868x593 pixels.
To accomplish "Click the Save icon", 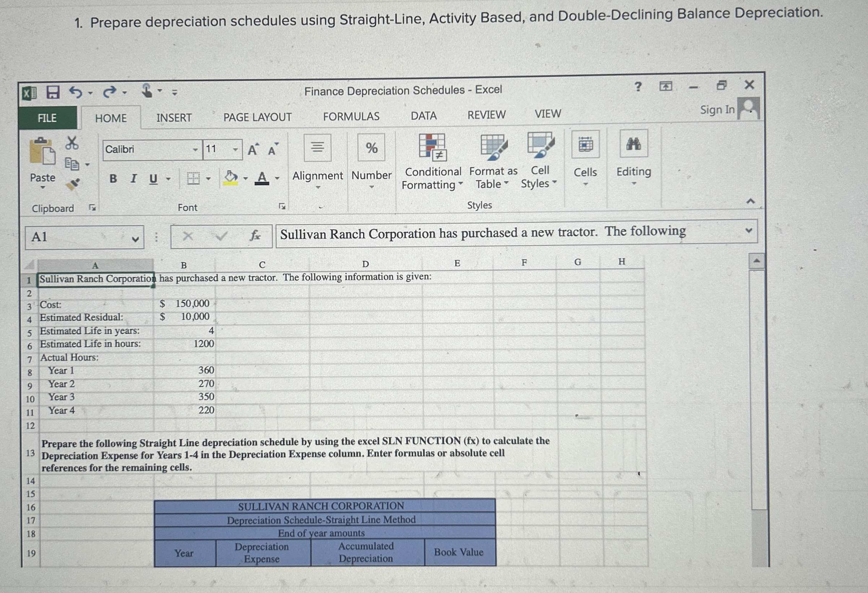I will click(53, 93).
